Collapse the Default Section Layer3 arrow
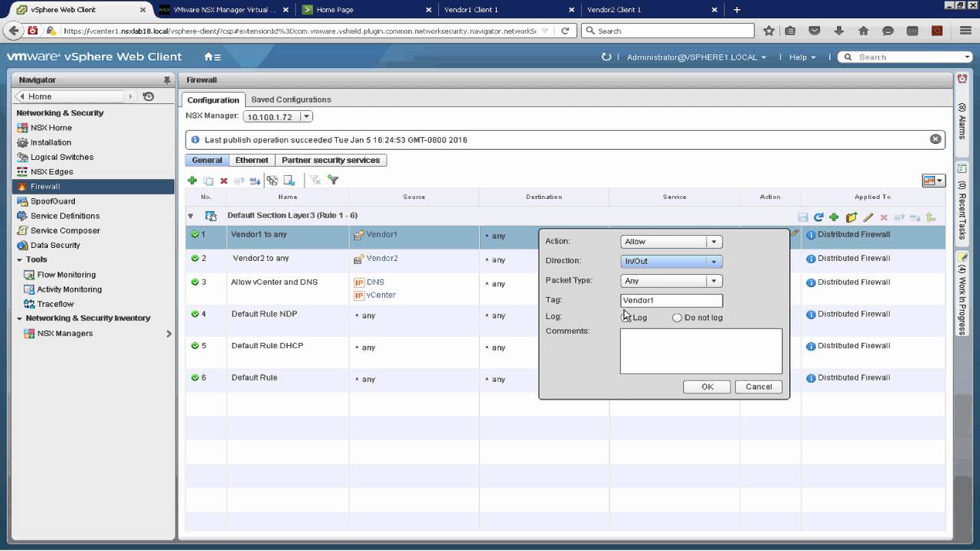The image size is (980, 551). tap(191, 217)
